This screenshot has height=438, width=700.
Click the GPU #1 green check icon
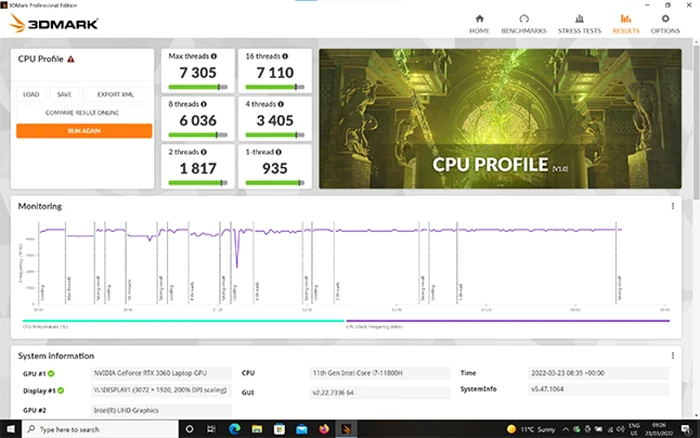tap(51, 374)
